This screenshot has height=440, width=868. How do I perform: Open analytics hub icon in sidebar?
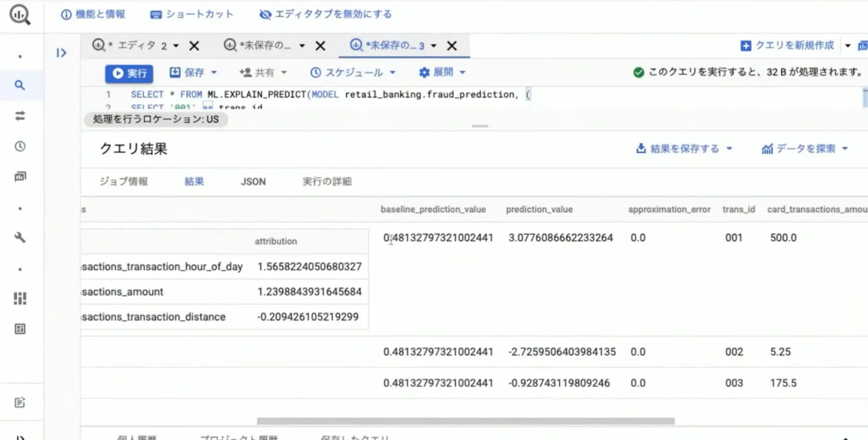[20, 176]
